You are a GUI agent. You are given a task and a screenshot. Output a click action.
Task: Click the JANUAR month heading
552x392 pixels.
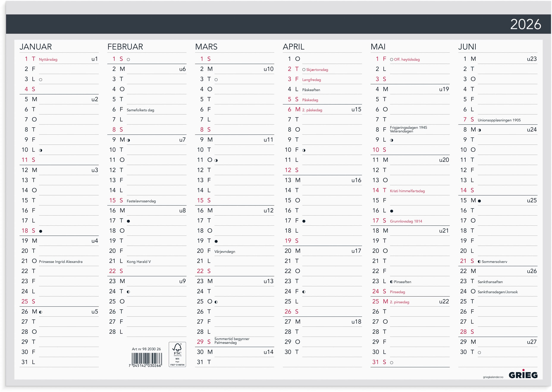pos(36,47)
